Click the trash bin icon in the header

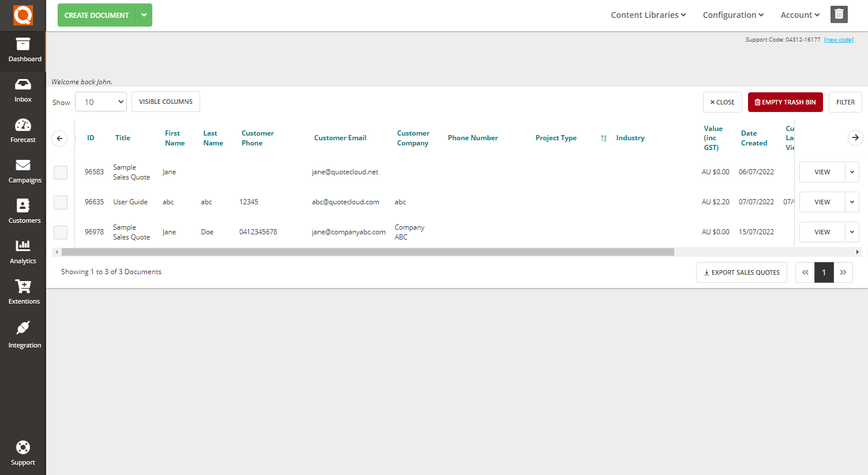[x=839, y=14]
